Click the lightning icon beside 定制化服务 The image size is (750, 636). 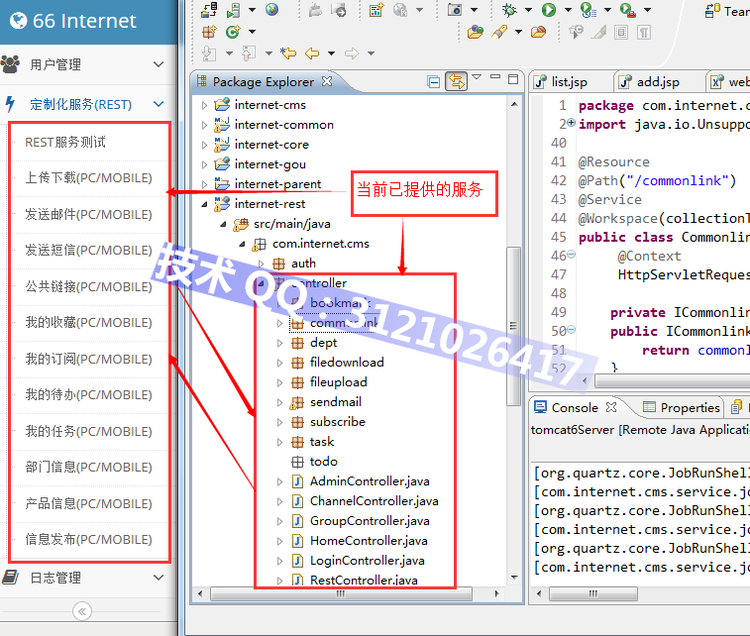pyautogui.click(x=10, y=104)
